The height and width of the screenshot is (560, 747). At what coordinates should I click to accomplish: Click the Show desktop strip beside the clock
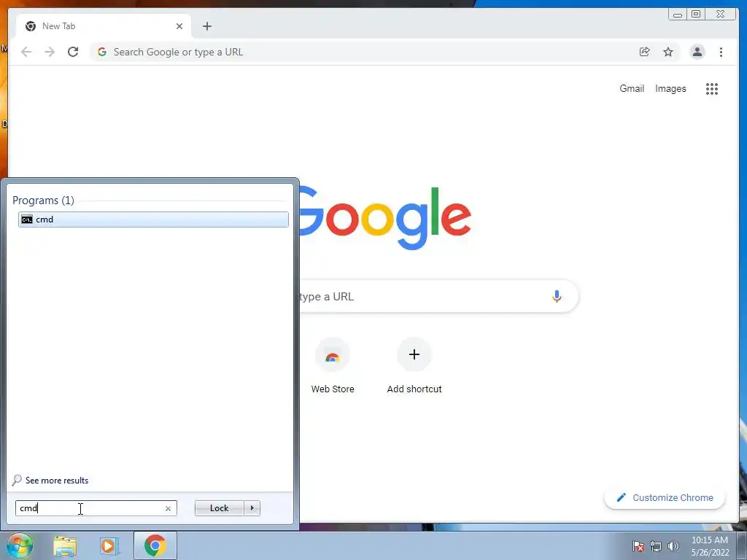click(x=742, y=545)
